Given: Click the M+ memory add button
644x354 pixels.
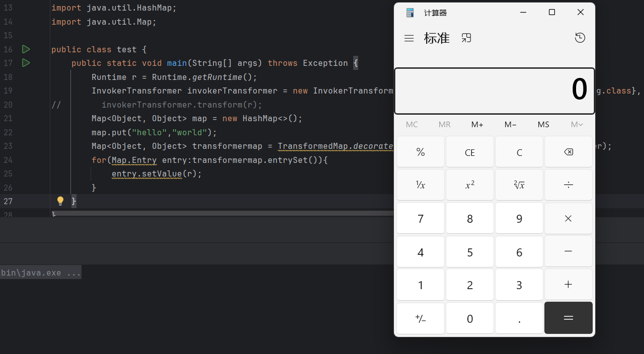Looking at the screenshot, I should [x=477, y=125].
